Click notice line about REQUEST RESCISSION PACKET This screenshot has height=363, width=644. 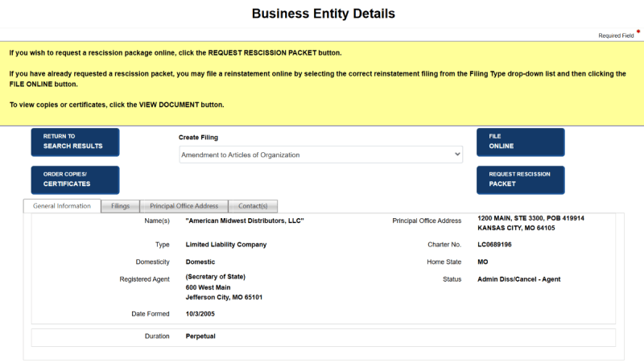175,53
